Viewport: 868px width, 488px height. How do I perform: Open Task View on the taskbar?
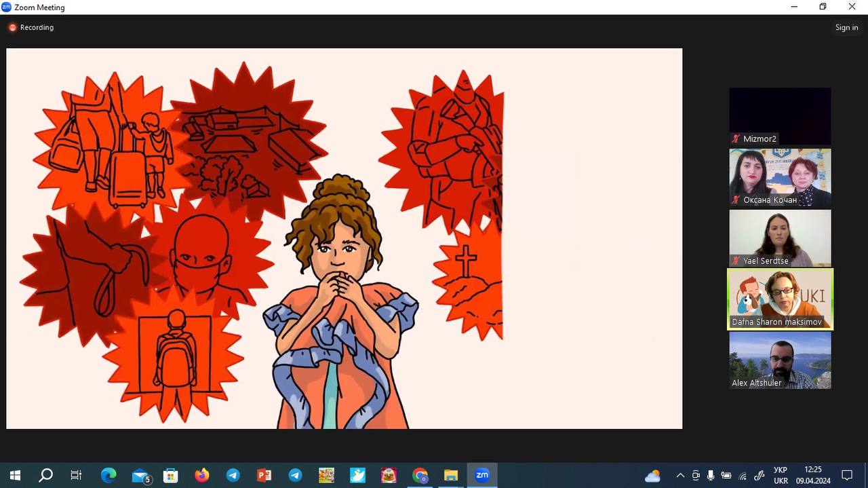coord(77,476)
